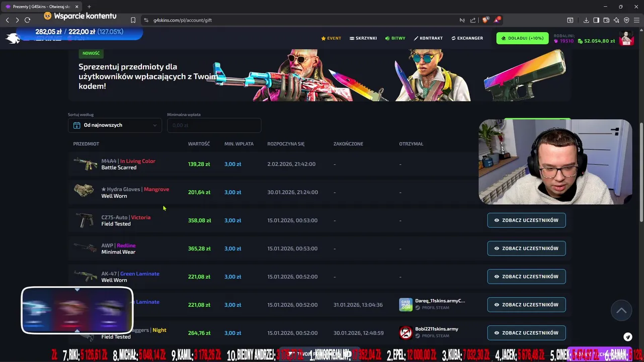Viewport: 644px width, 362px height.
Task: Click the ROZPOCZYNA SIĘ column header
Action: click(286, 144)
